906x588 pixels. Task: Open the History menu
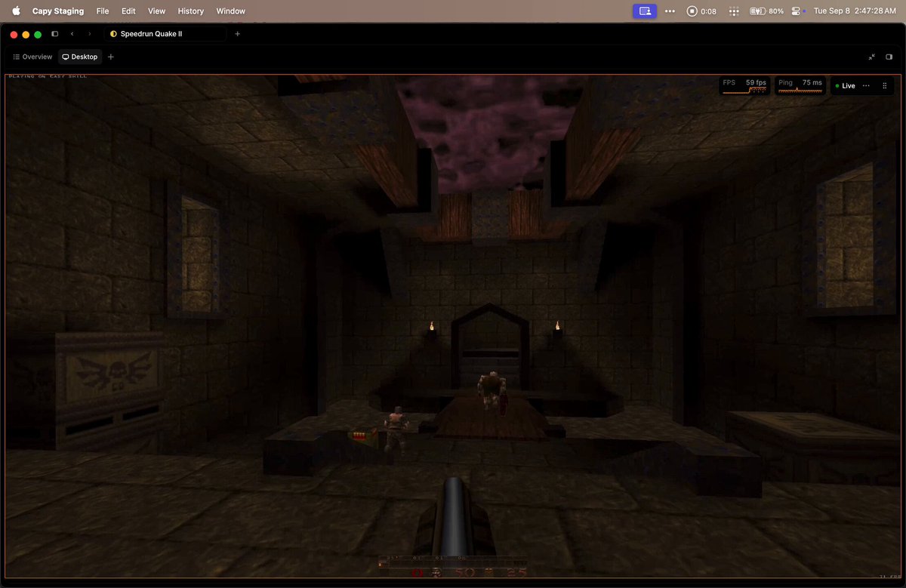[190, 11]
